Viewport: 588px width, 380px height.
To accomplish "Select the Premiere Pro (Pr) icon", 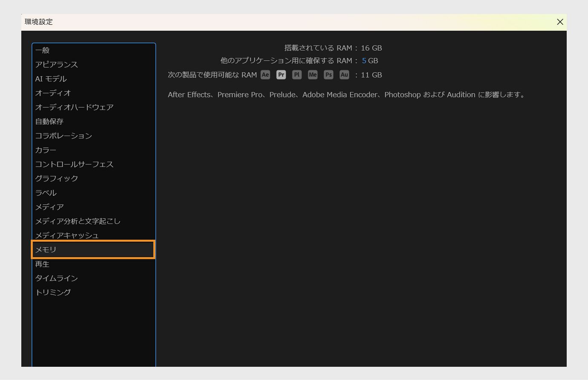I will 281,75.
